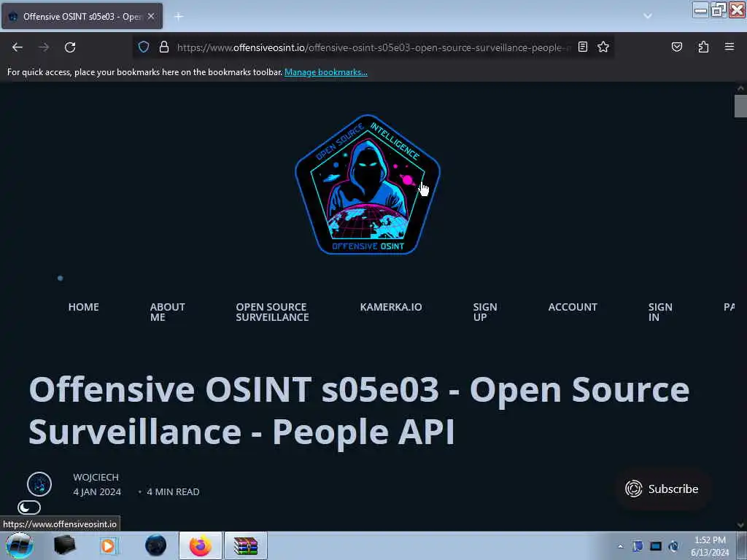Open the ABOUT ME navigation item
Screen dimensions: 747x560
[167, 312]
